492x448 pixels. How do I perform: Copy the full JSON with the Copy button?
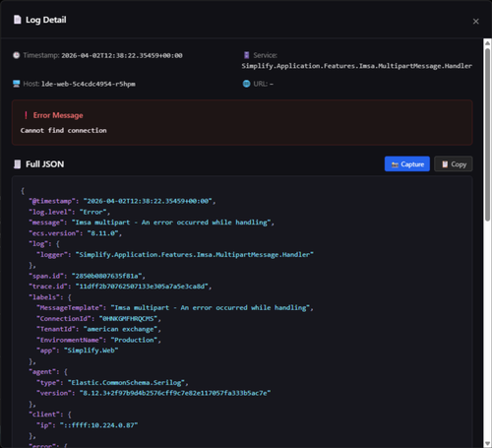[x=454, y=163]
